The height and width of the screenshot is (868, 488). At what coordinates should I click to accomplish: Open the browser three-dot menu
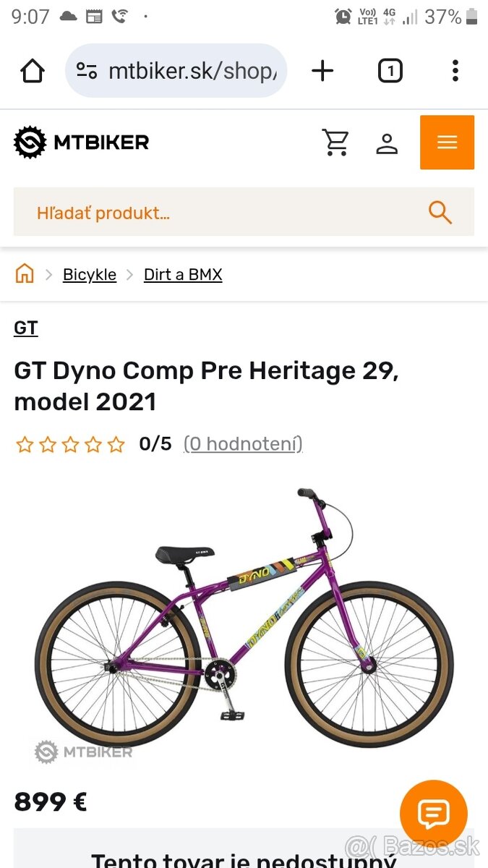[455, 71]
